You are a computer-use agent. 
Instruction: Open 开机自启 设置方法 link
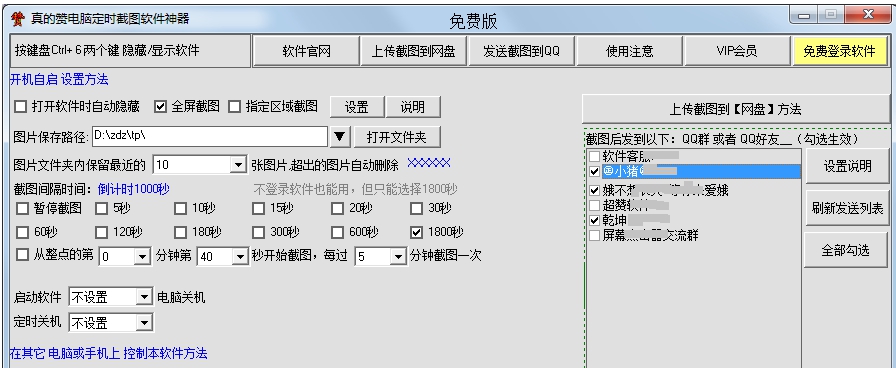(59, 79)
